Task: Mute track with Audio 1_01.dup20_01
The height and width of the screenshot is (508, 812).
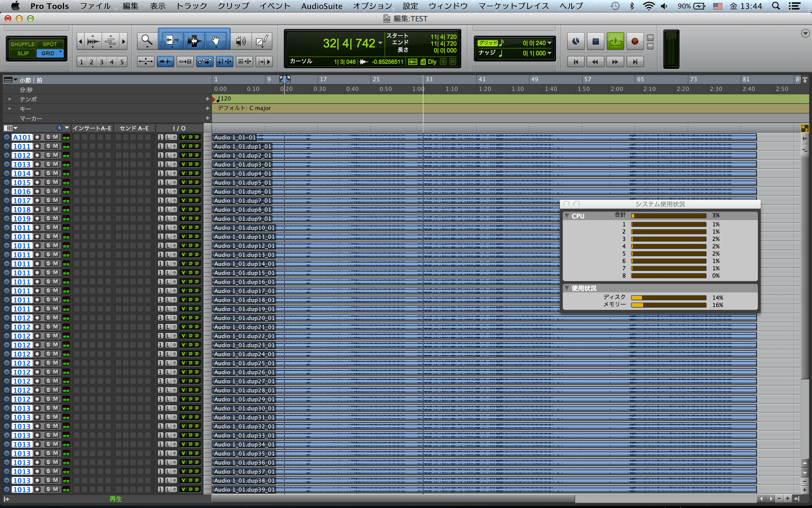Action: pyautogui.click(x=56, y=318)
